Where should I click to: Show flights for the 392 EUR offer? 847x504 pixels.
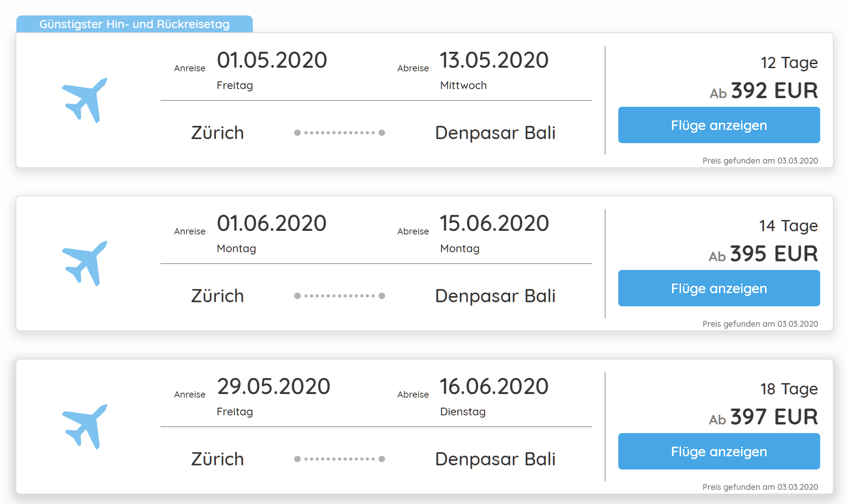click(718, 125)
